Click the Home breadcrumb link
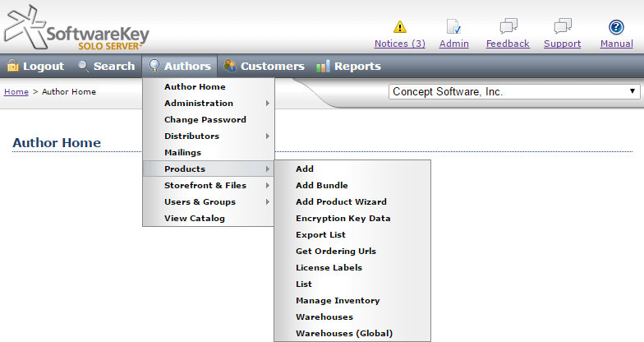The image size is (644, 342). pyautogui.click(x=16, y=92)
